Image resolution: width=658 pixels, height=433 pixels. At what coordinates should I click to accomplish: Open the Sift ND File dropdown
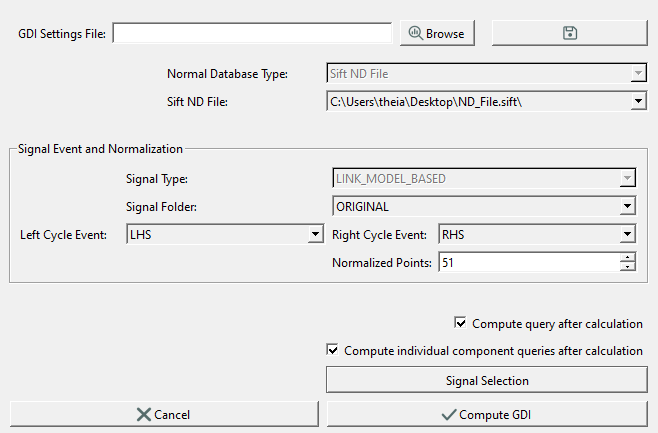[x=638, y=102]
